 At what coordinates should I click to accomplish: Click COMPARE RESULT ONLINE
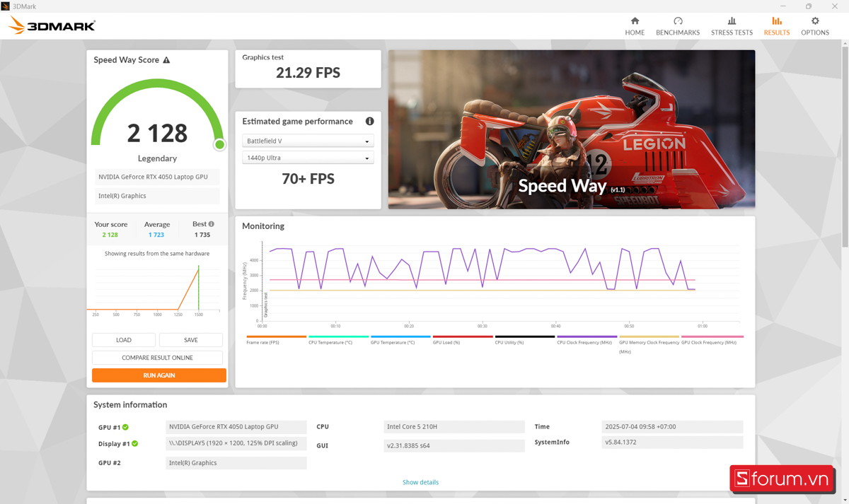click(157, 358)
